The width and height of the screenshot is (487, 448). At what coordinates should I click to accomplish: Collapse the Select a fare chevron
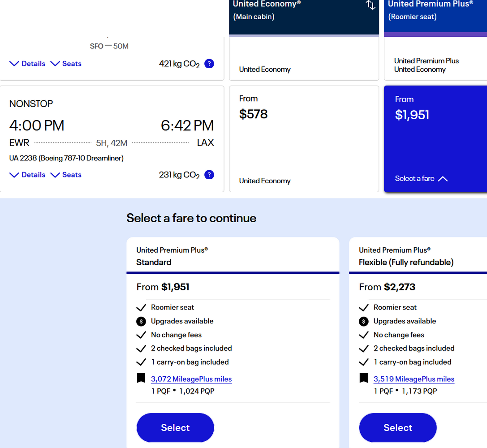tap(443, 179)
